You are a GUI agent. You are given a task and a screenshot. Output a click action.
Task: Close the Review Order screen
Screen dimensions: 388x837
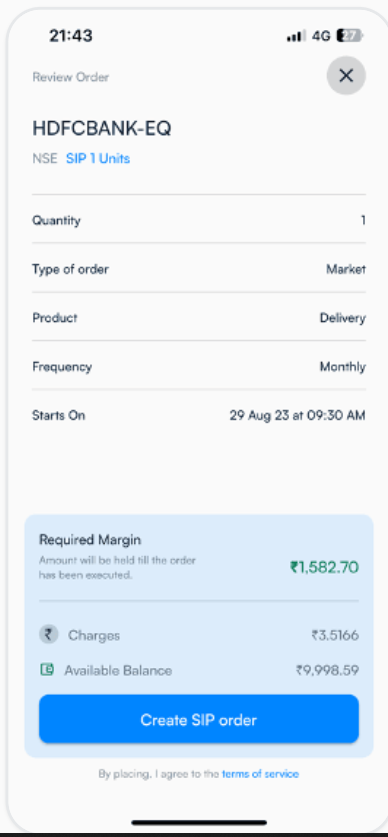(346, 76)
